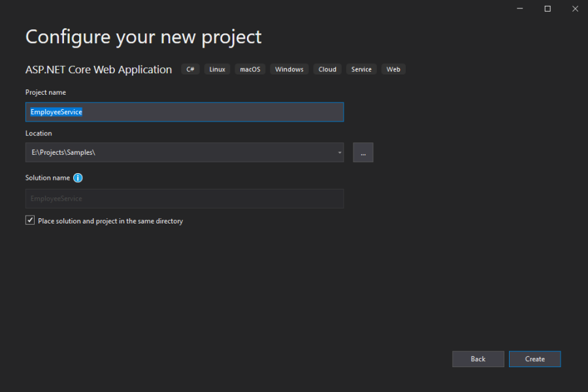588x392 pixels.
Task: Select the Windows tag
Action: coord(289,69)
